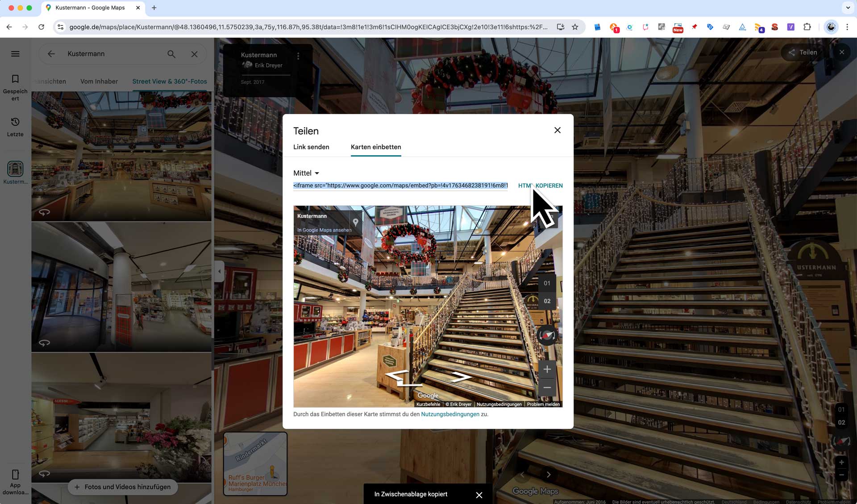Select floor 02 in the embed preview
Image resolution: width=857 pixels, height=504 pixels.
pos(547,301)
